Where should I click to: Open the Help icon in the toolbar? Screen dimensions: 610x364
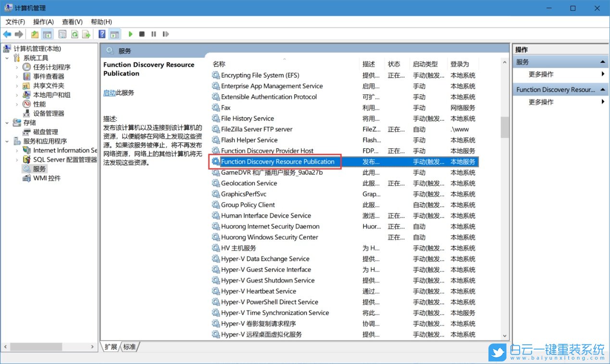click(x=101, y=34)
